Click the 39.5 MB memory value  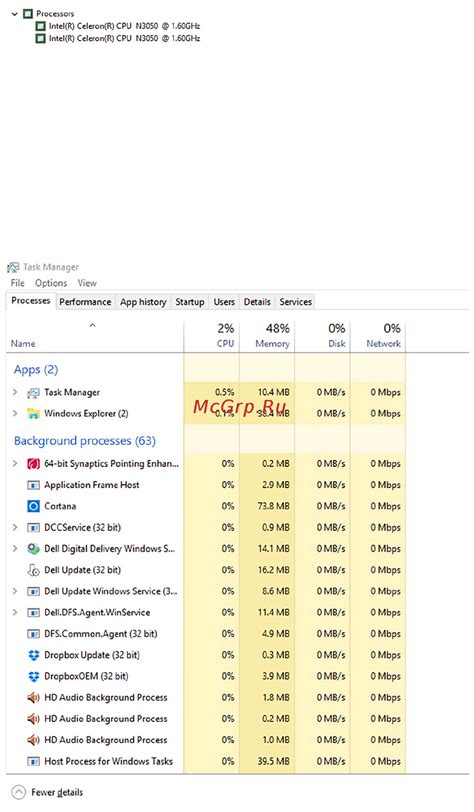[x=274, y=761]
